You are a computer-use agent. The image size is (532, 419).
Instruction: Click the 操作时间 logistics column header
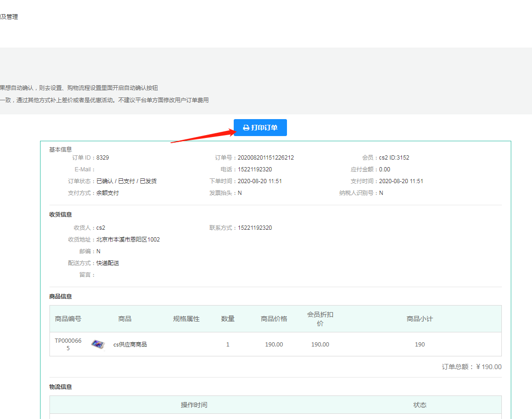[194, 405]
